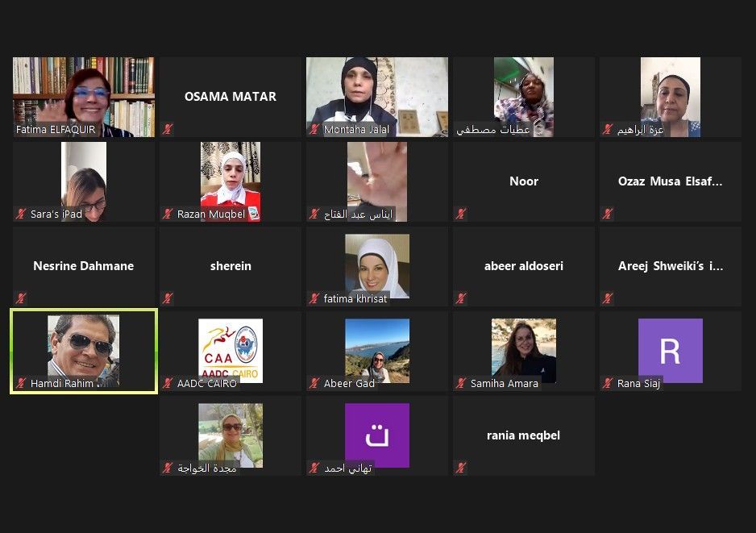
Task: Click muted mic icon next to Rana Siaj
Action: [x=609, y=383]
